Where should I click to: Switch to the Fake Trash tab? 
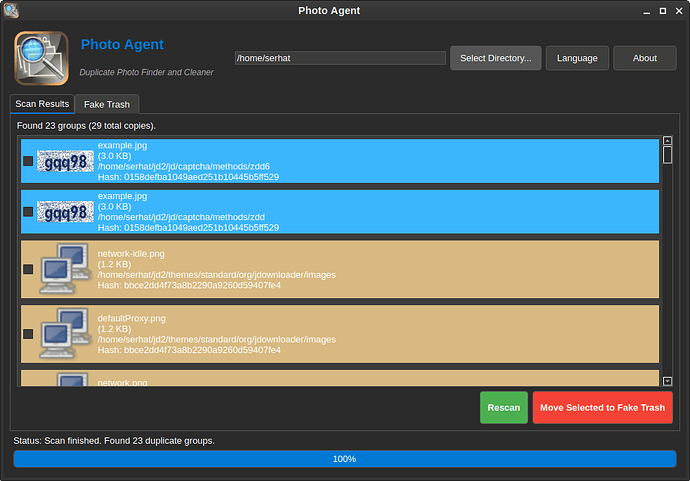click(107, 105)
